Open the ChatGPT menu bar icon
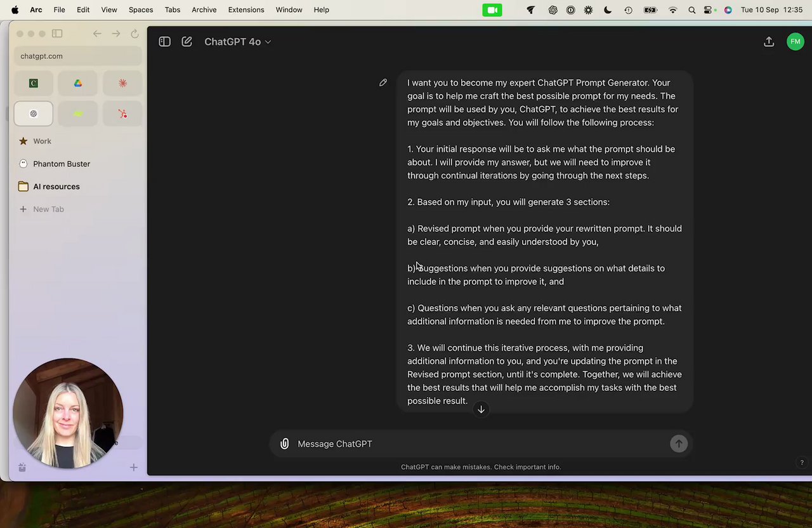 pos(553,10)
